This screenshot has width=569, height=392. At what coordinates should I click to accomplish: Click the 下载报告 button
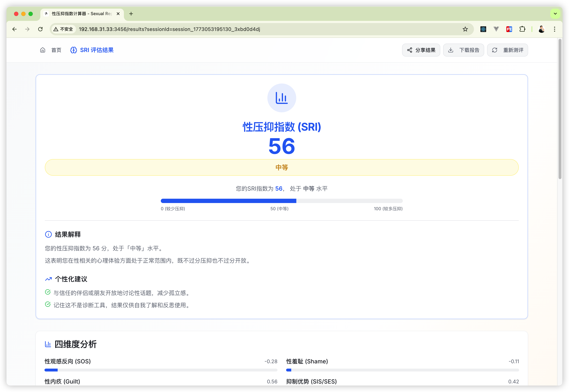coord(463,50)
